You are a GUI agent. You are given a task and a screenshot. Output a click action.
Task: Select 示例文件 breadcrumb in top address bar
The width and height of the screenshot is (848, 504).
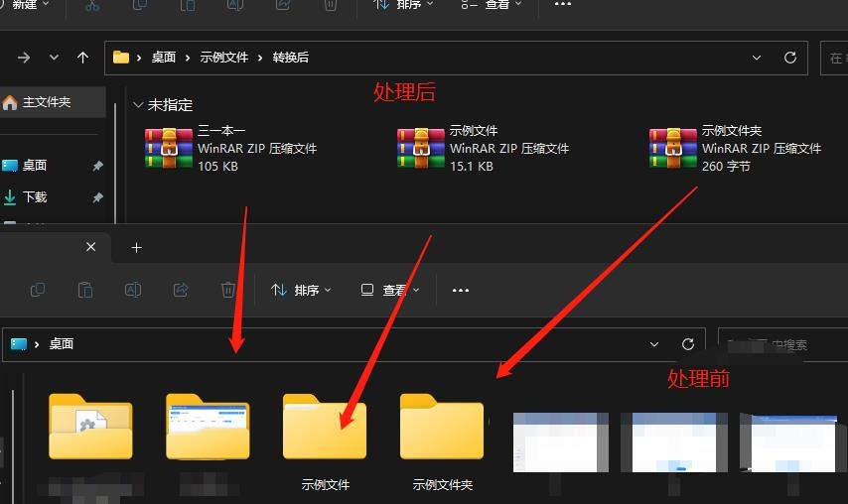coord(223,58)
